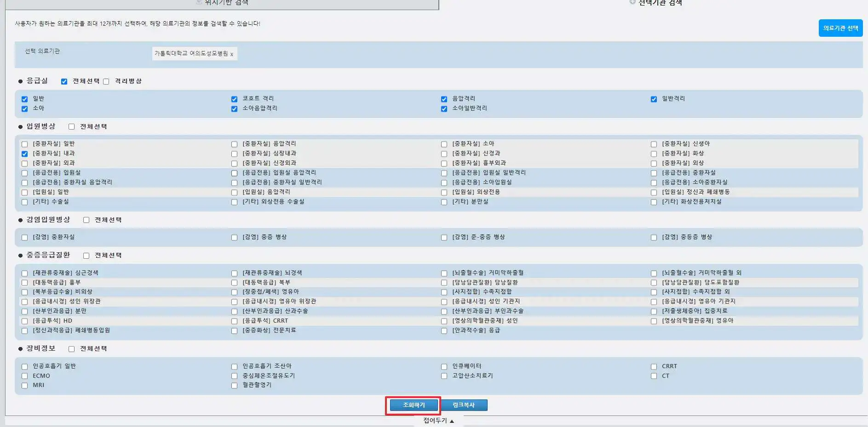Check [감염] 중환자실 checkbox

pyautogui.click(x=24, y=237)
